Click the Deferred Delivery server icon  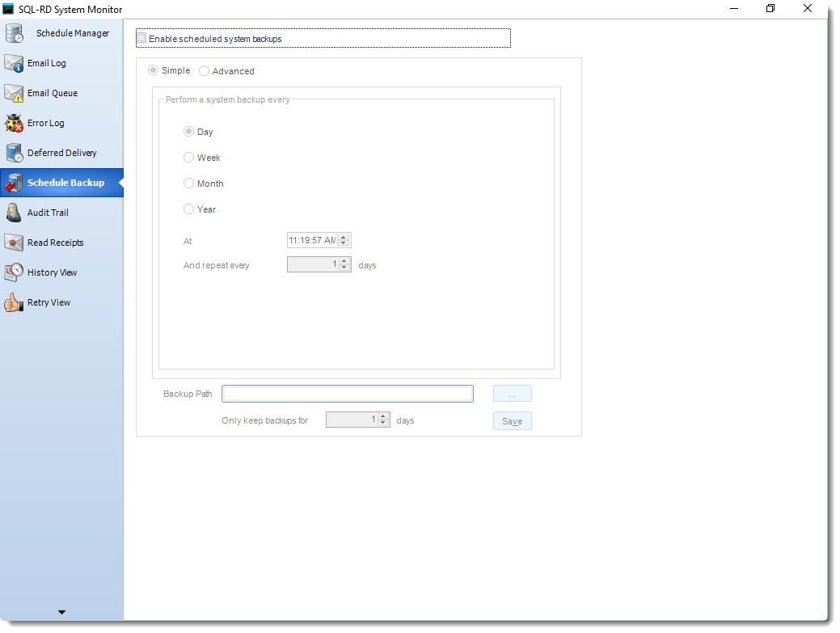pyautogui.click(x=14, y=153)
